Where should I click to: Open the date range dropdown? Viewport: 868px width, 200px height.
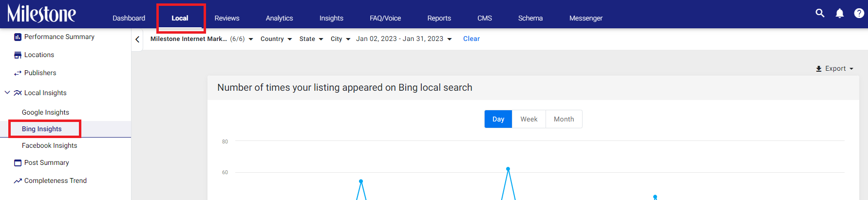click(404, 39)
